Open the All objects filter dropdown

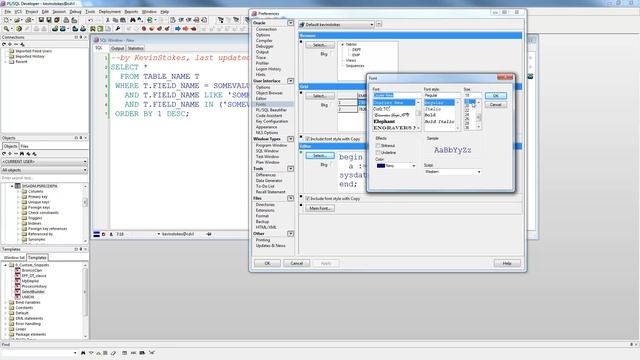click(44, 170)
